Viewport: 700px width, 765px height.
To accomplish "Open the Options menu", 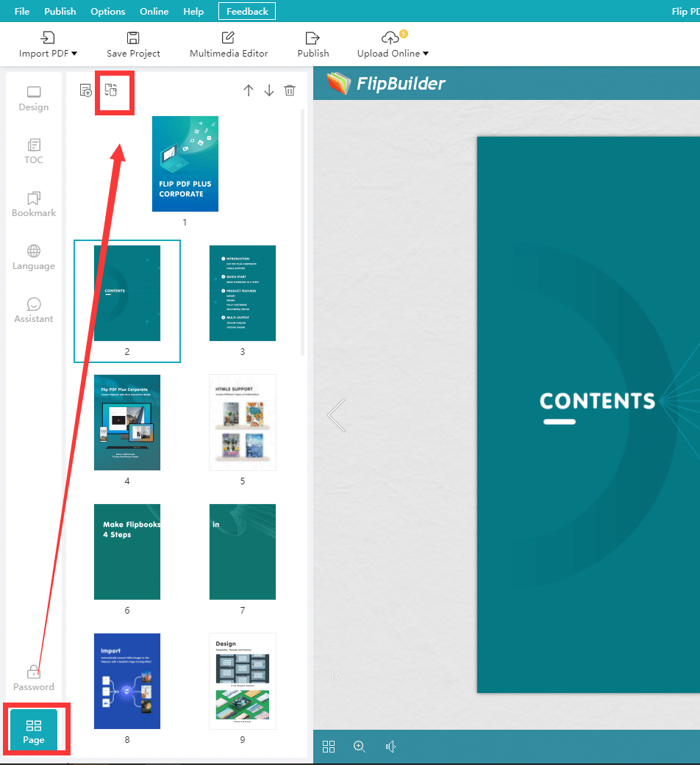I will [108, 12].
